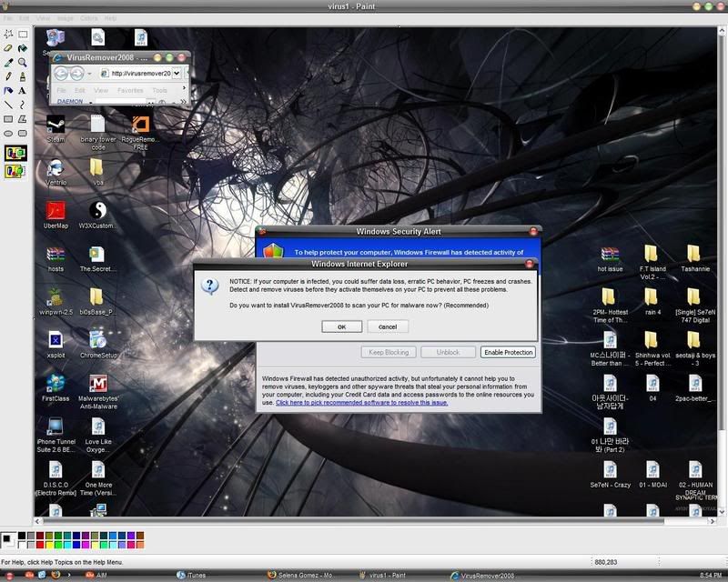Open the VirusRemover2008 taskbar button
The width and height of the screenshot is (728, 582).
[x=483, y=576]
